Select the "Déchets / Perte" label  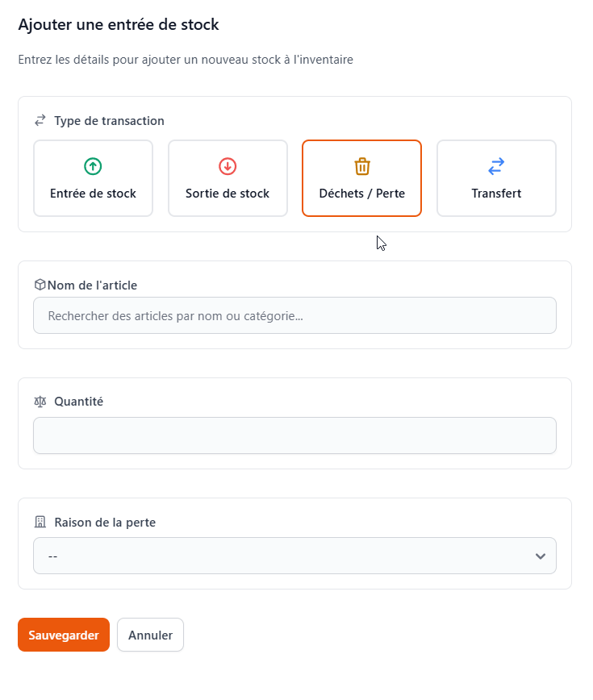pyautogui.click(x=362, y=194)
